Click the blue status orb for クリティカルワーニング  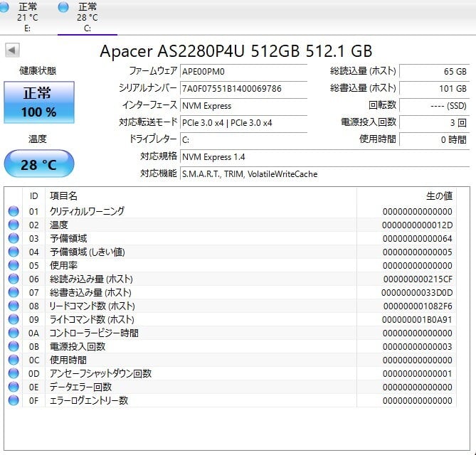[x=14, y=211]
